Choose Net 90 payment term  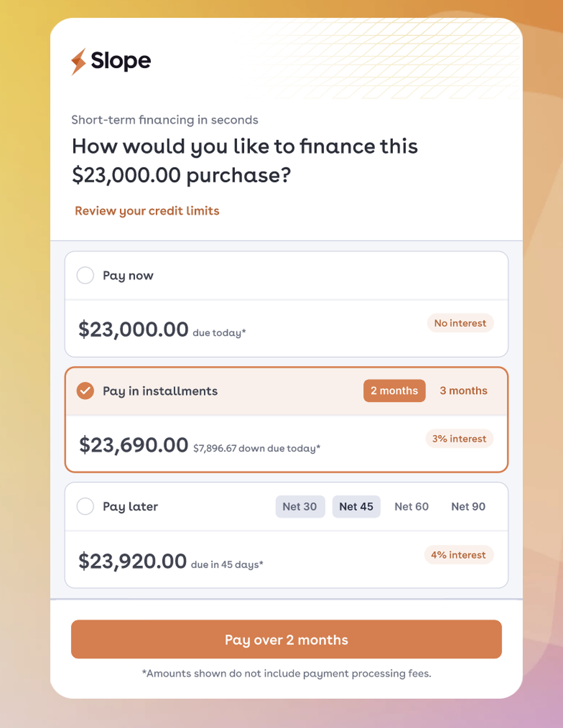[468, 506]
